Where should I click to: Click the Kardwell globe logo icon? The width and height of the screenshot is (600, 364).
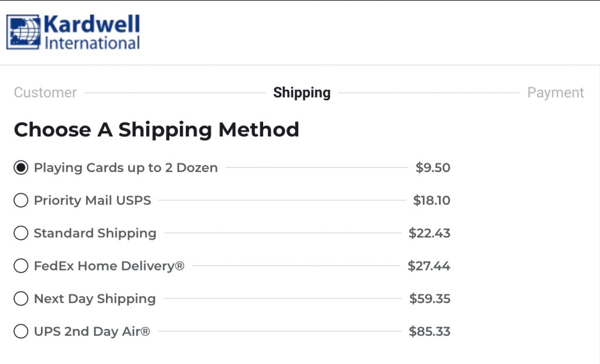tap(23, 32)
